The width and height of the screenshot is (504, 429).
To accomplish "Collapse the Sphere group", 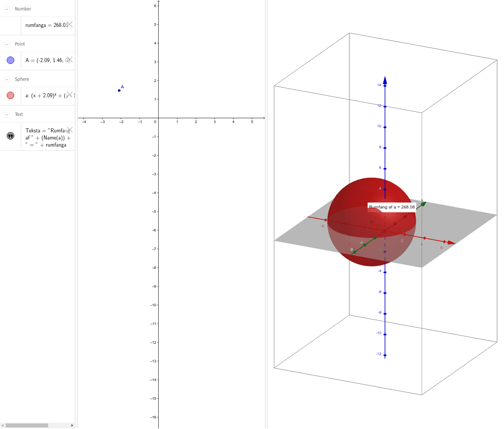I will pyautogui.click(x=7, y=79).
